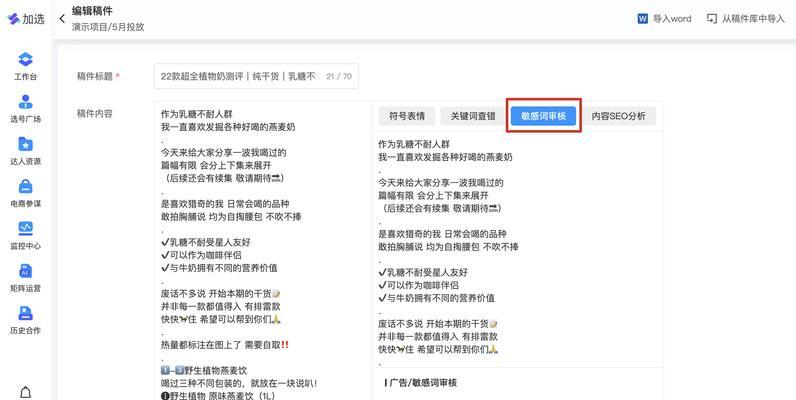Open the 监控中心 sidebar icon

(25, 228)
